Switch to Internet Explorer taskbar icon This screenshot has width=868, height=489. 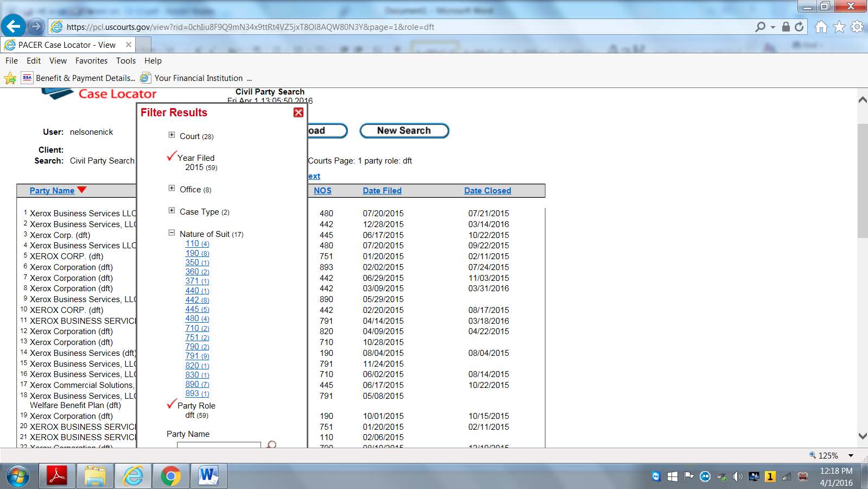[x=132, y=477]
